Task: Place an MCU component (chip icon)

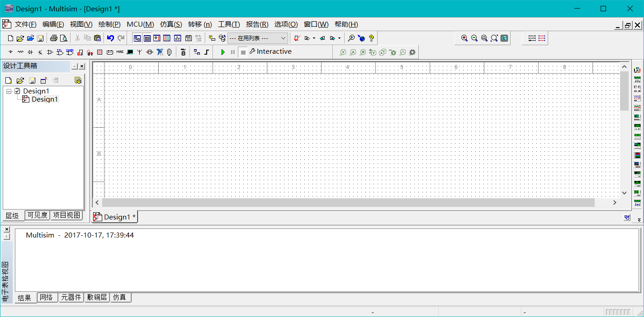Action: [x=183, y=52]
